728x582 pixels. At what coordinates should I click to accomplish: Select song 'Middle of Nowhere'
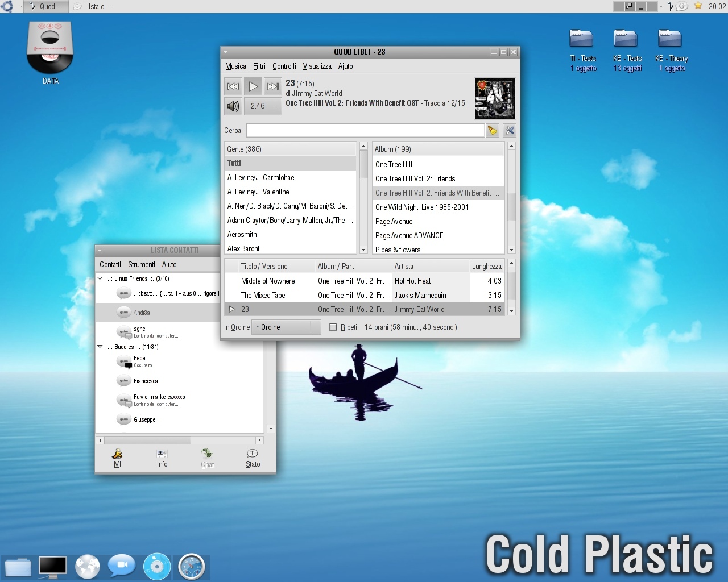(364, 281)
